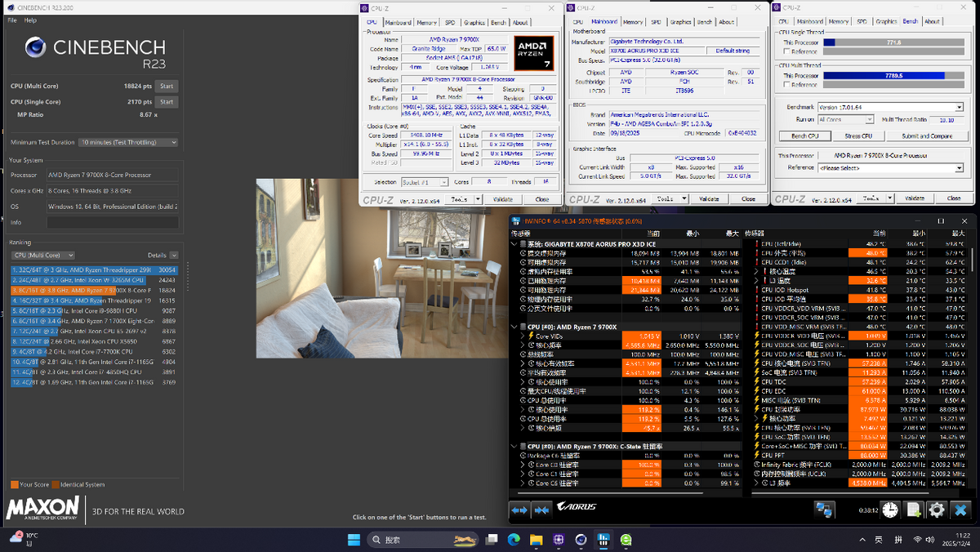Expand Core C0 residency row

click(523, 464)
